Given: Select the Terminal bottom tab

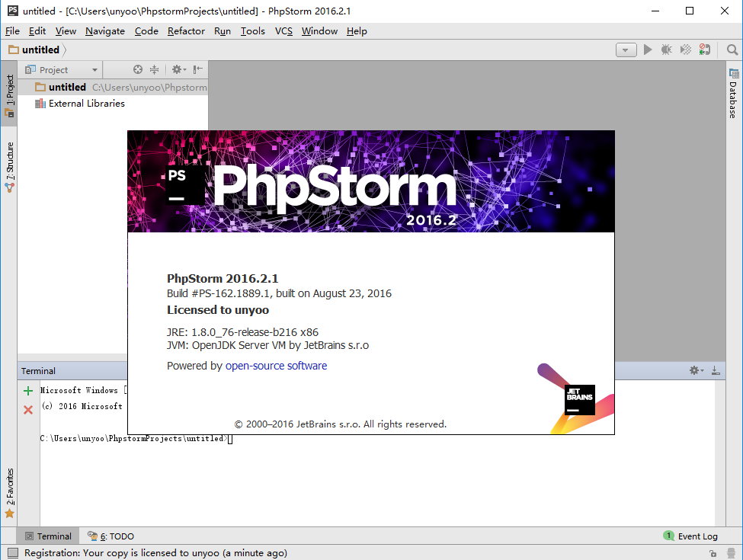Looking at the screenshot, I should 48,536.
